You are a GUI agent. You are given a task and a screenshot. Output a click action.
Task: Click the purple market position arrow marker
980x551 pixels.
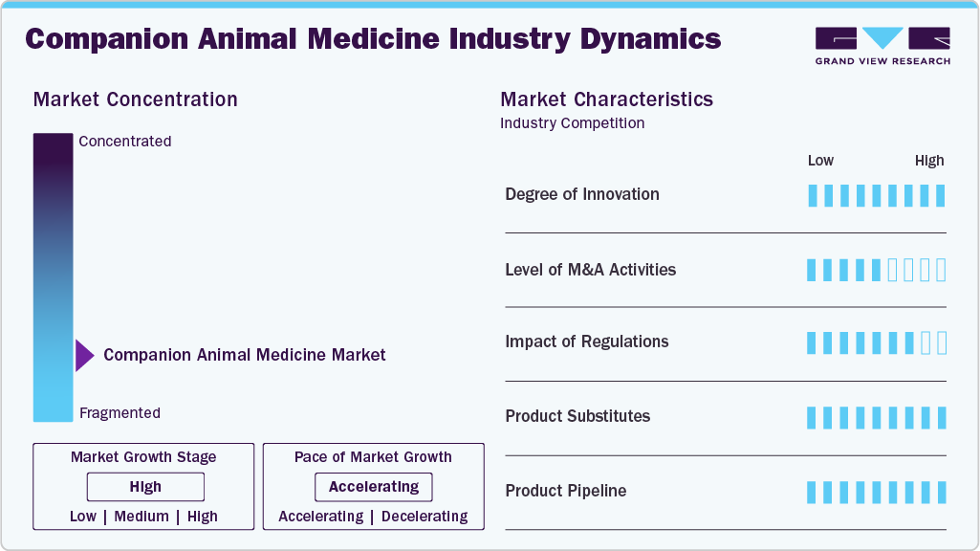coord(84,356)
